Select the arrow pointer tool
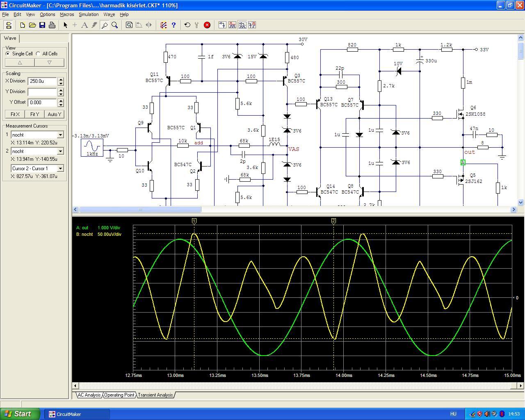Screen dimensions: 525x420 (65, 25)
